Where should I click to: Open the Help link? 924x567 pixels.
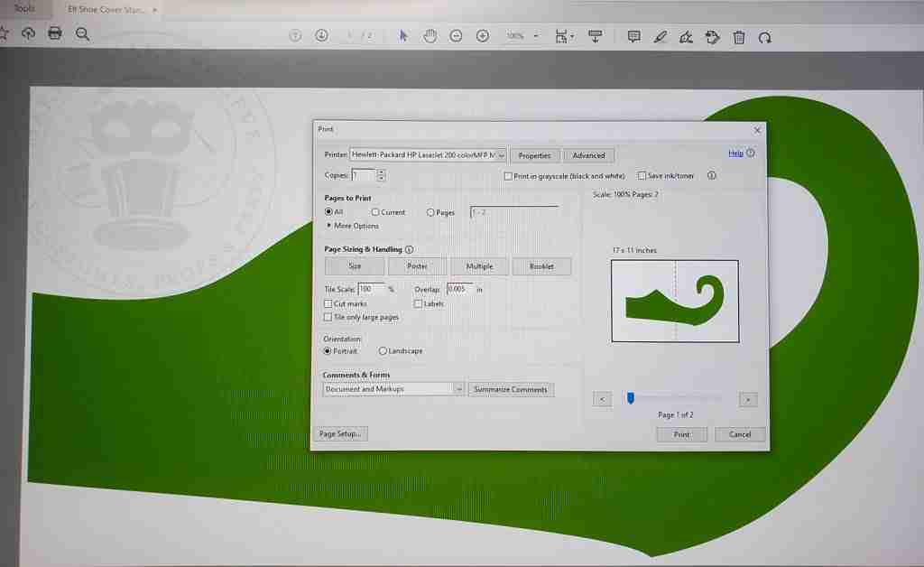tap(735, 153)
